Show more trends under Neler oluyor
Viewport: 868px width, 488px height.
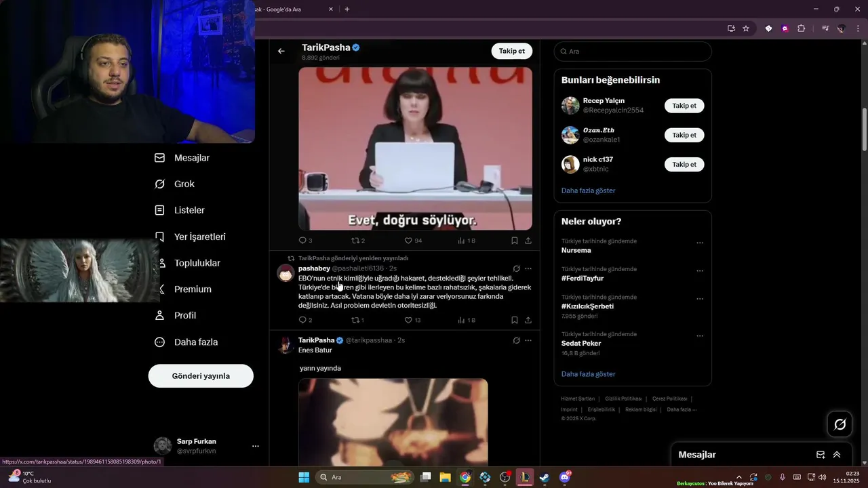(588, 374)
